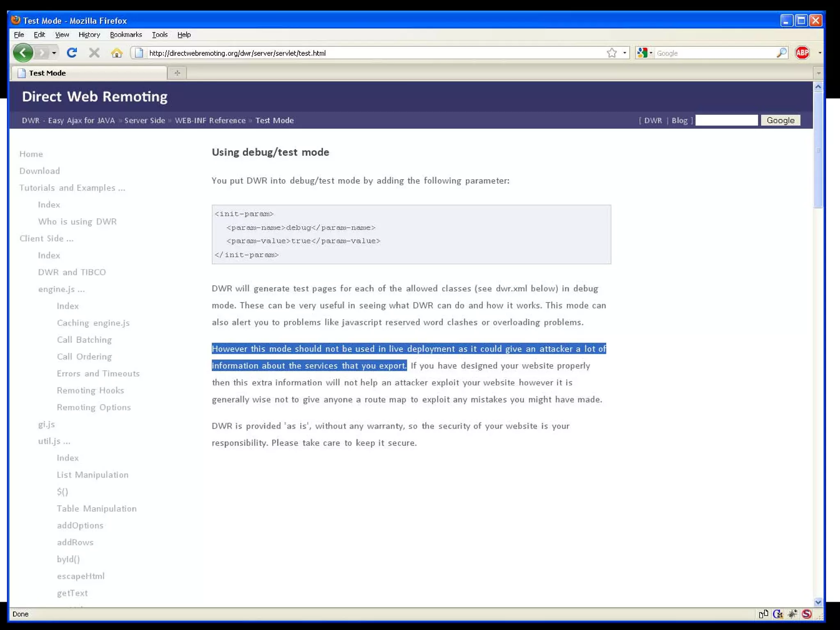
Task: Open the address bar history dropdown
Action: tap(625, 53)
